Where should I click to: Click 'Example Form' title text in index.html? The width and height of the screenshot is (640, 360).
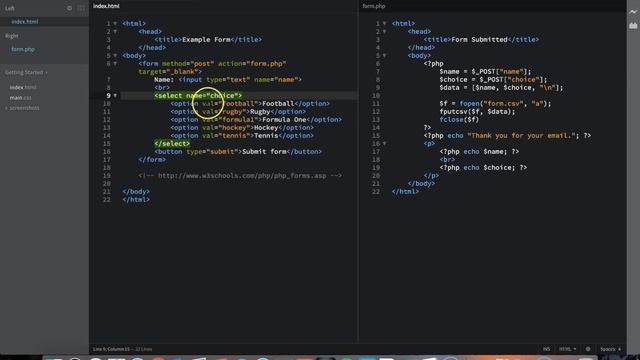pos(206,40)
